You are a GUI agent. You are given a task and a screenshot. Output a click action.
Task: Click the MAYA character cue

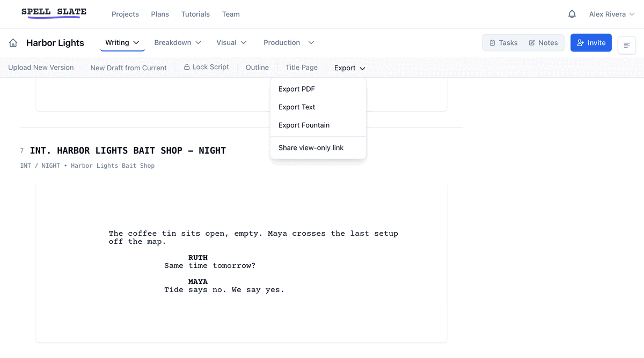198,282
